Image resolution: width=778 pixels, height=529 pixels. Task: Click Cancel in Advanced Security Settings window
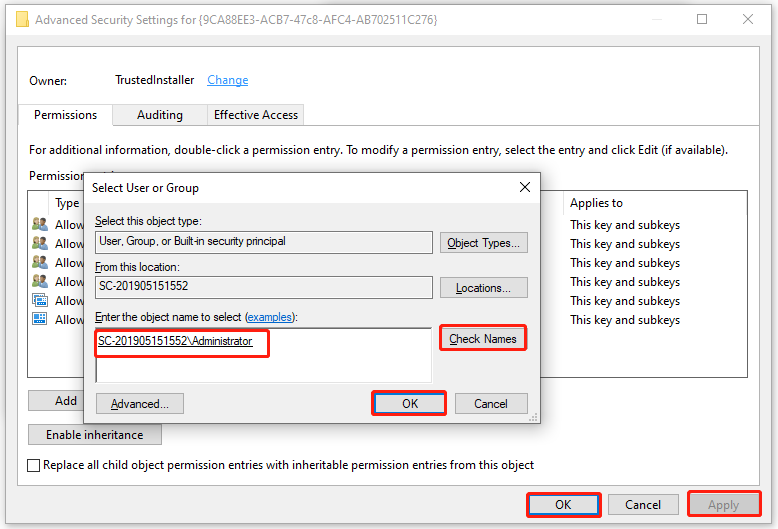(x=643, y=505)
